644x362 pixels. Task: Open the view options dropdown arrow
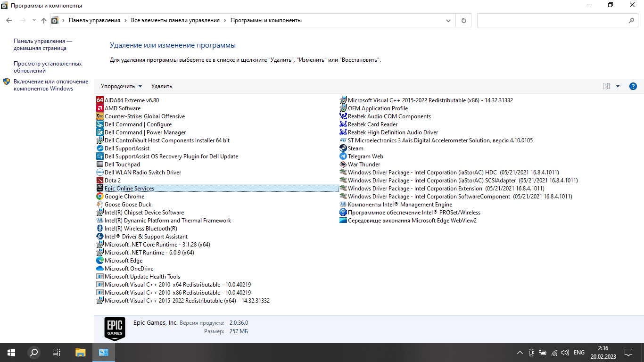coord(618,86)
